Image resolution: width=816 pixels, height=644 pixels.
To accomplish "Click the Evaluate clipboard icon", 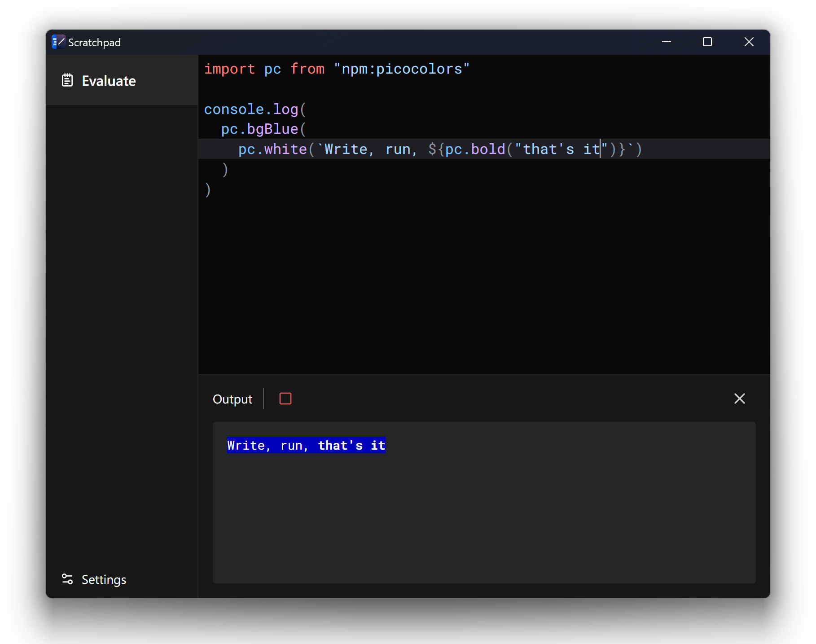I will pyautogui.click(x=67, y=80).
